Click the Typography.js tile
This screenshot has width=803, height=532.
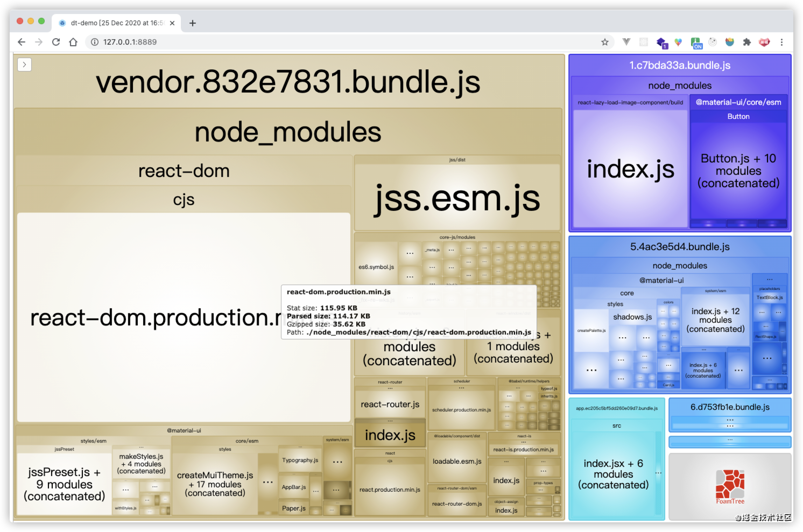click(x=300, y=460)
